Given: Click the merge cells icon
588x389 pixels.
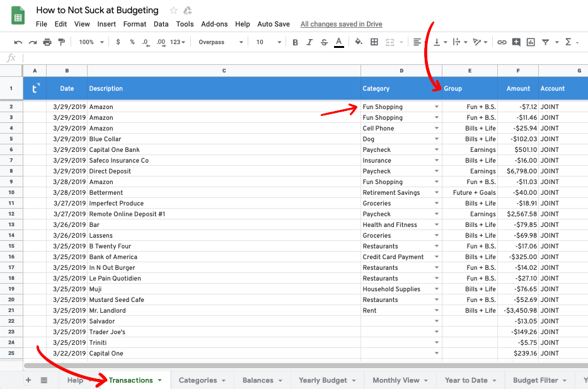Looking at the screenshot, I should [390, 42].
